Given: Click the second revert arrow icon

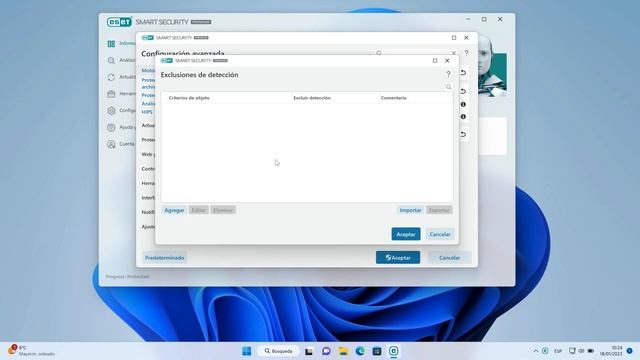Looking at the screenshot, I should 463,91.
